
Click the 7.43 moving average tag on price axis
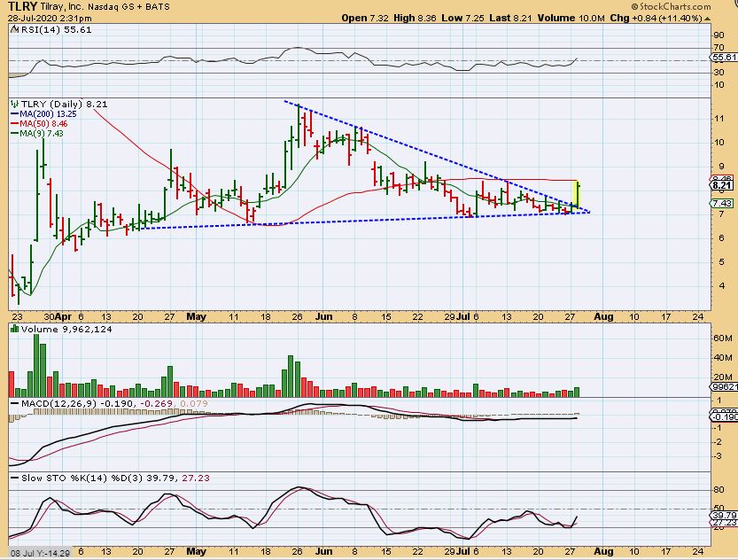[722, 203]
